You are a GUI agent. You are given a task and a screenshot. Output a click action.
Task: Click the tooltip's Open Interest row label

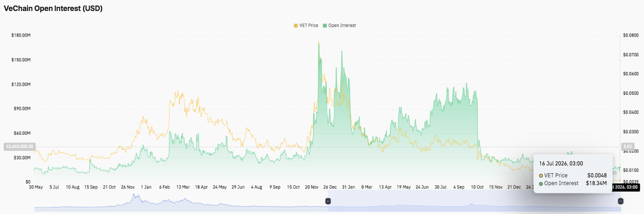[561, 183]
